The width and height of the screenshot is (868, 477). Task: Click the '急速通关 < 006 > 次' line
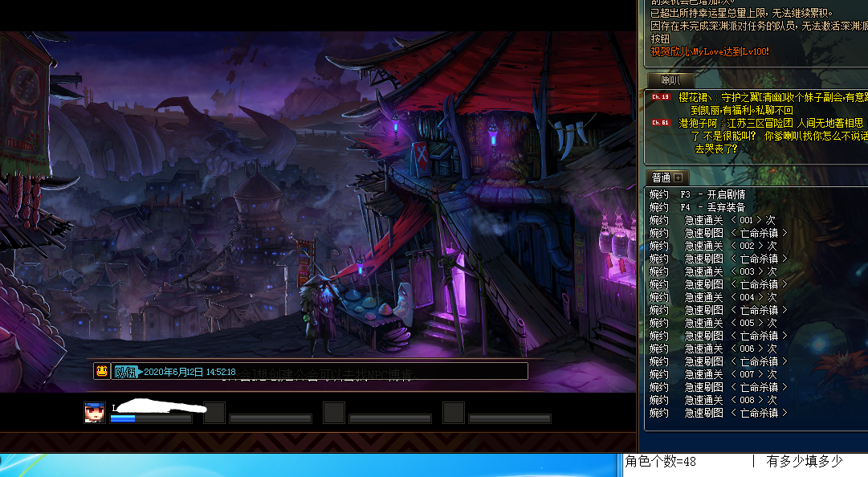[x=713, y=349]
